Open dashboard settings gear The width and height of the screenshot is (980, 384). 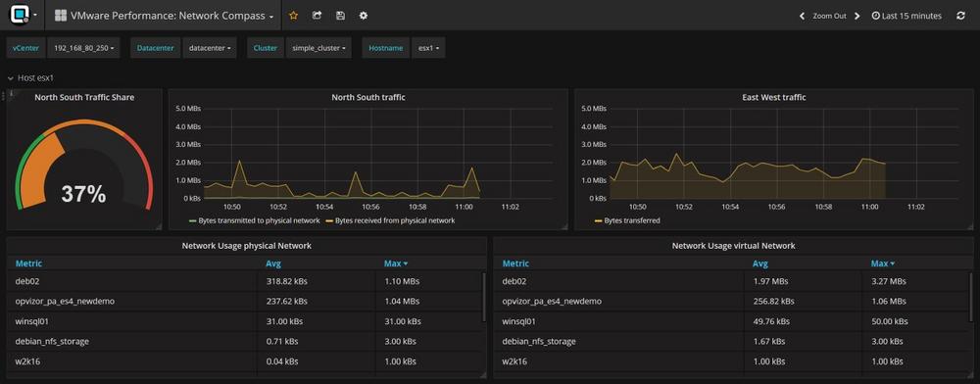364,16
